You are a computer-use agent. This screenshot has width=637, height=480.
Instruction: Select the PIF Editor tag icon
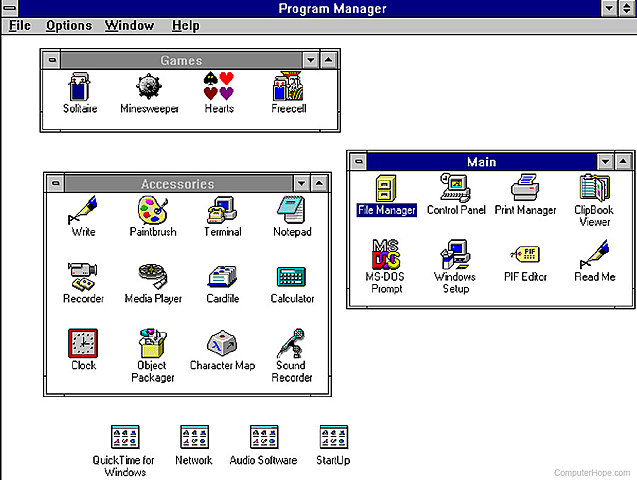[525, 254]
